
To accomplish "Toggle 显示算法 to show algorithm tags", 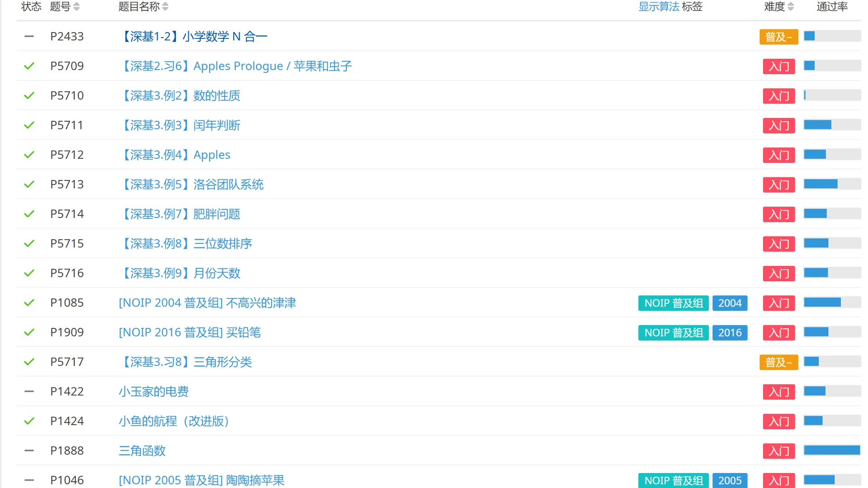I will (658, 7).
